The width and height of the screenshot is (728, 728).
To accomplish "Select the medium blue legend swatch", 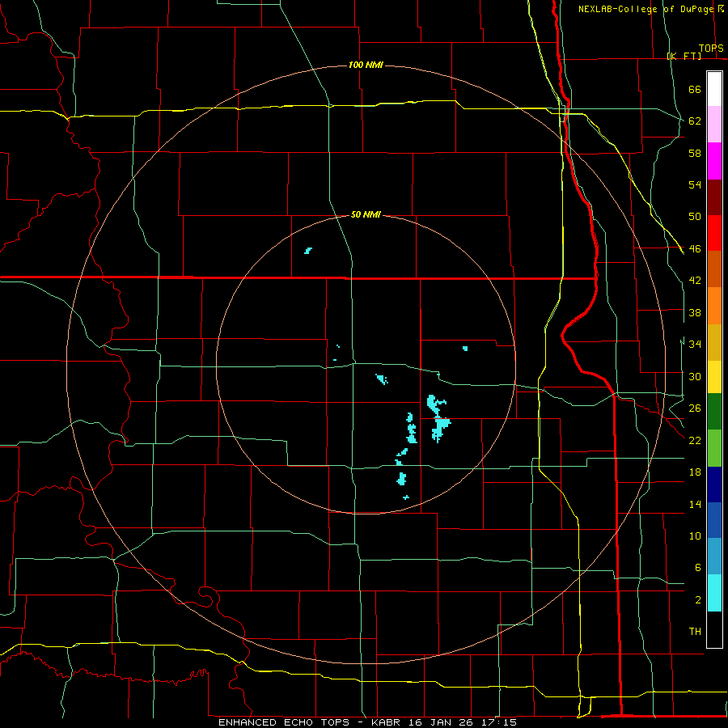I will (714, 520).
